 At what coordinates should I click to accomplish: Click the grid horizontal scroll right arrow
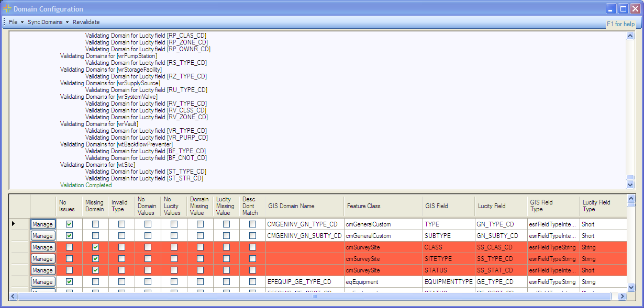(622, 296)
